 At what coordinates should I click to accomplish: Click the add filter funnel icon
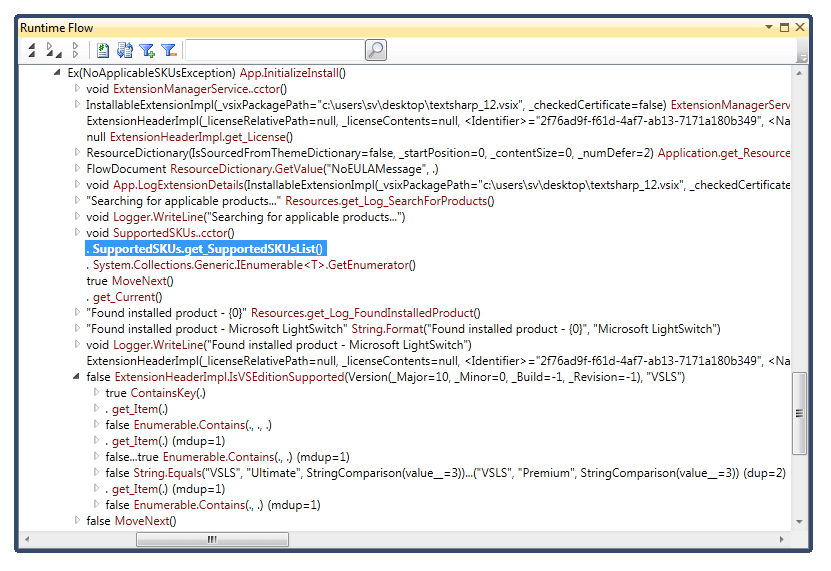tap(147, 50)
